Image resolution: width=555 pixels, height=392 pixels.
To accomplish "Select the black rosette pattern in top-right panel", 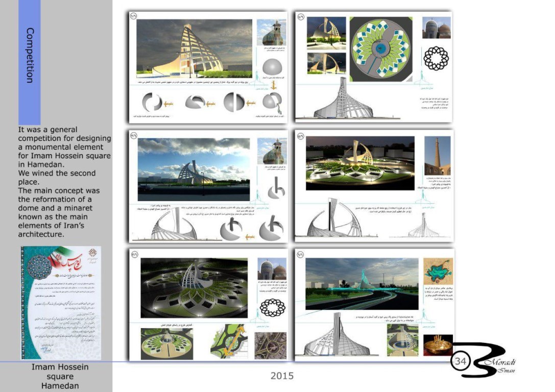I will 436,59.
